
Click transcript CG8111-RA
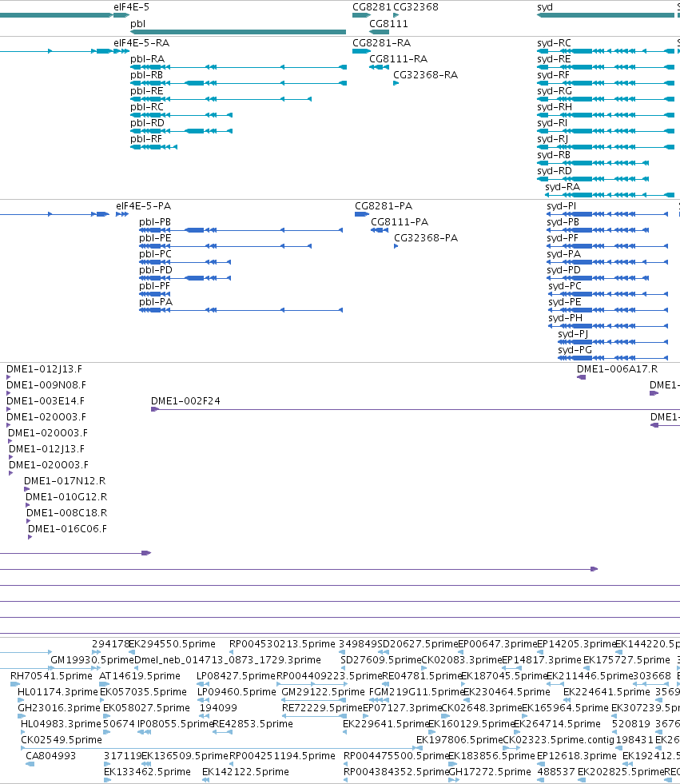click(x=379, y=67)
